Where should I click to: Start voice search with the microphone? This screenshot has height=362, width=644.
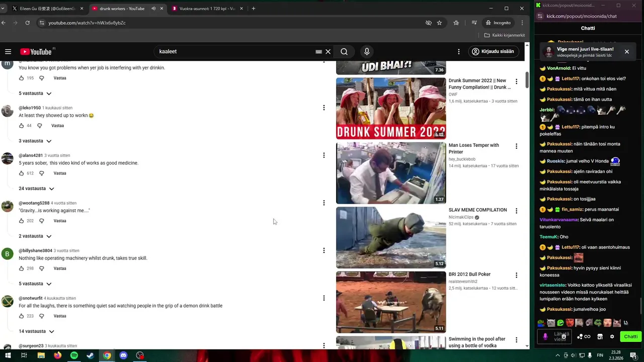367,51
